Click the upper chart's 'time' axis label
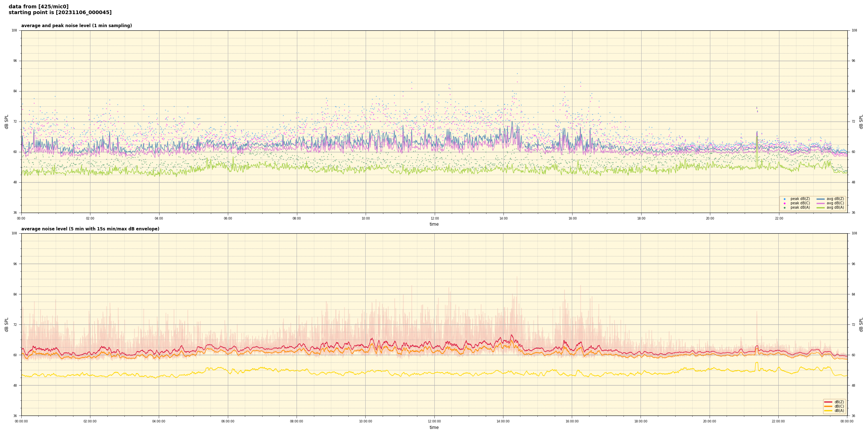 tap(434, 224)
